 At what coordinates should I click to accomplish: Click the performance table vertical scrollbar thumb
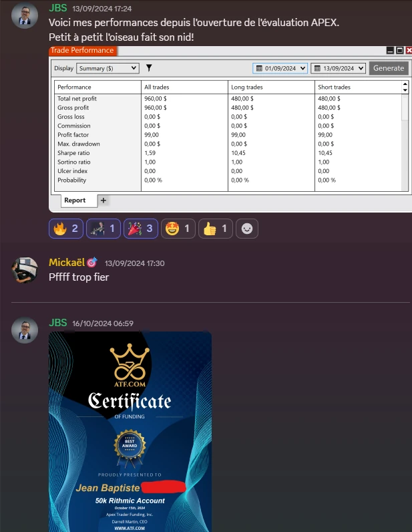click(405, 107)
